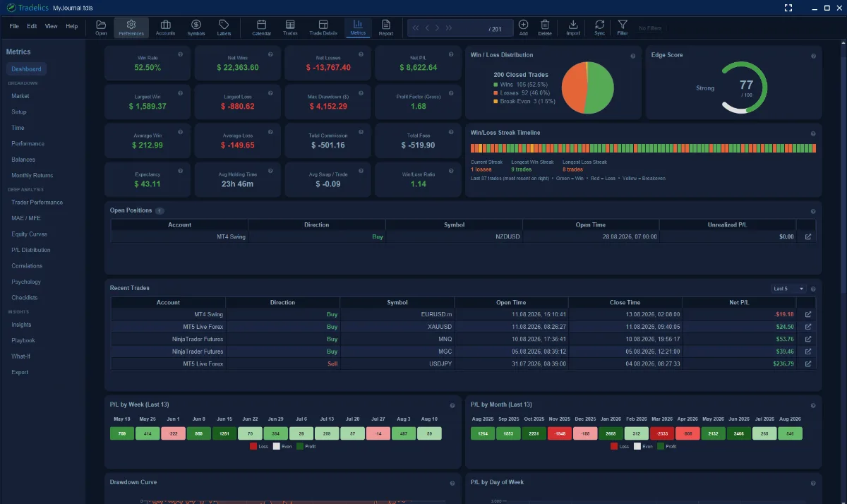Open the Edit menu

pos(32,26)
